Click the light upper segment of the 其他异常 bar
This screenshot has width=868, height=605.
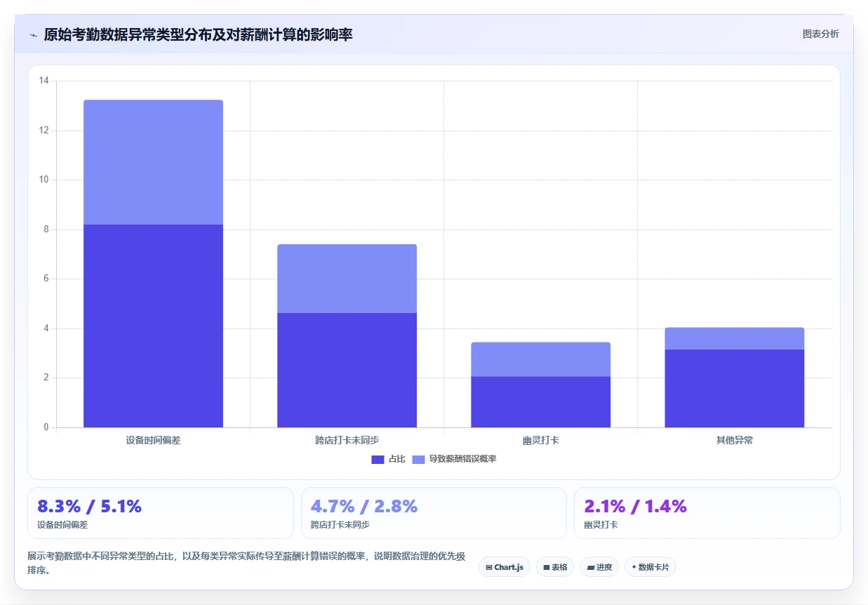coord(734,338)
